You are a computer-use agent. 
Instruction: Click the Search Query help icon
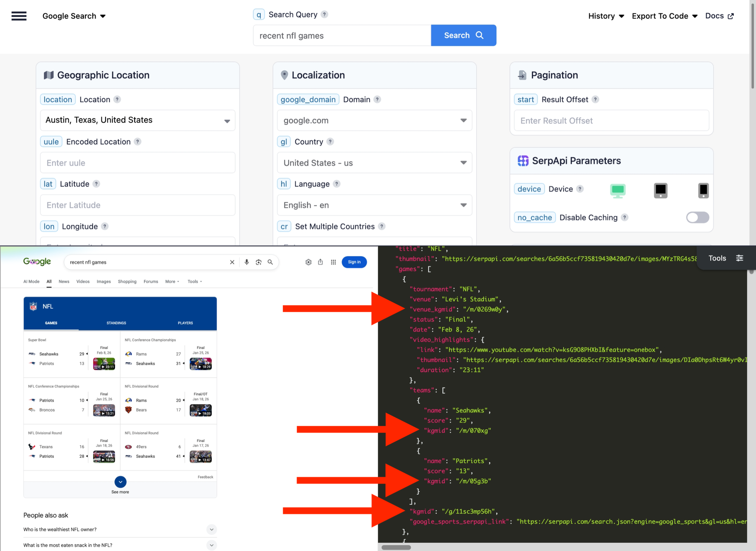click(x=324, y=14)
